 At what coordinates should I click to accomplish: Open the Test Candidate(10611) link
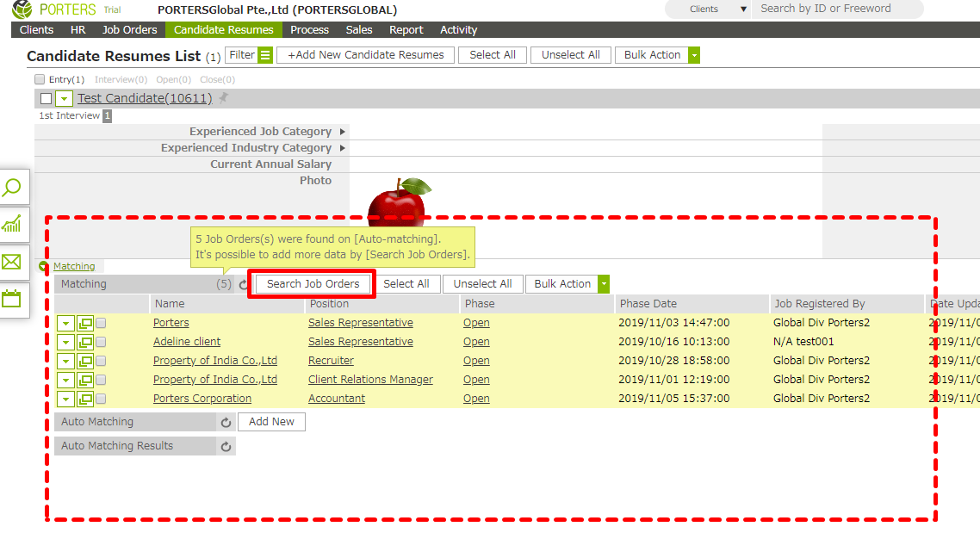pyautogui.click(x=145, y=98)
